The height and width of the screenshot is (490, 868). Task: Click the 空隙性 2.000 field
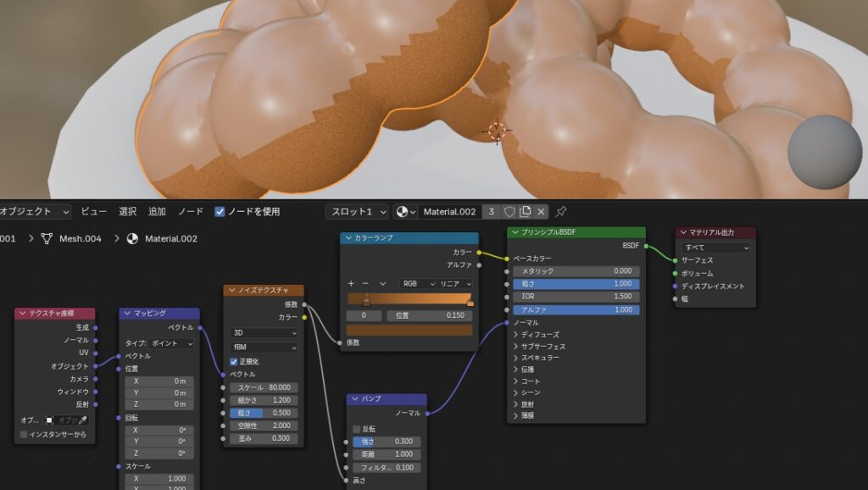tap(264, 426)
